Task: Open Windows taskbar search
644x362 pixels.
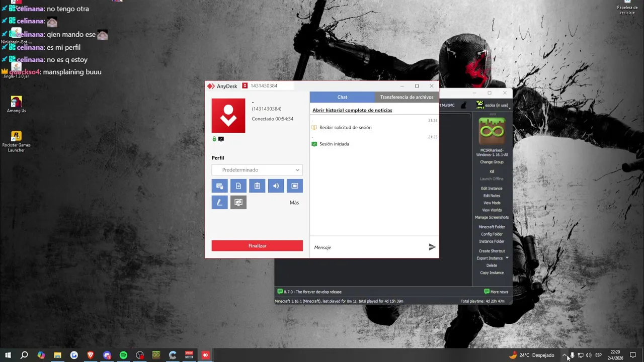Action: tap(24, 355)
